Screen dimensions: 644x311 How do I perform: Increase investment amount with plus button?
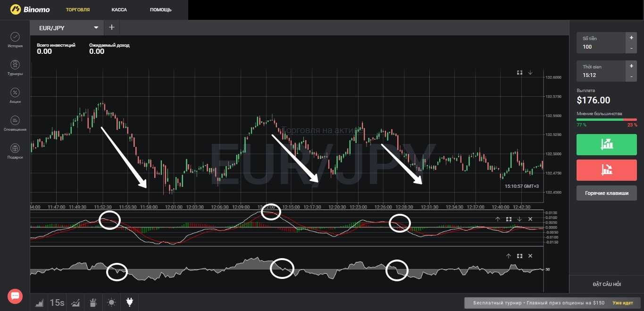(631, 37)
